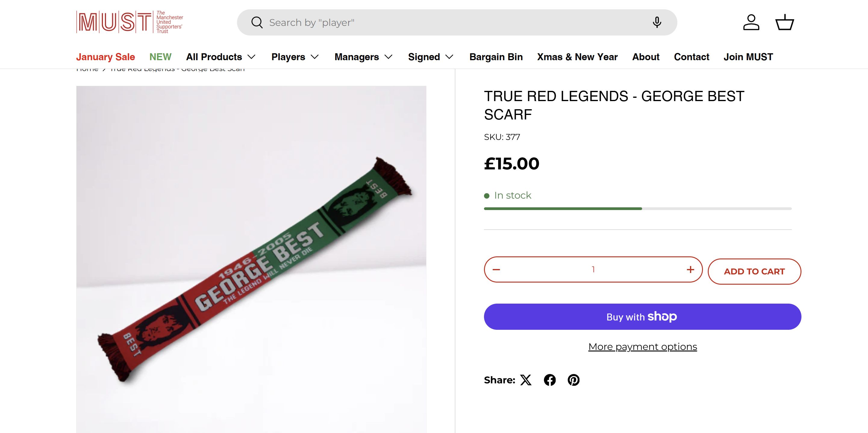Click the magnifying glass search icon
Image resolution: width=868 pixels, height=433 pixels.
[x=257, y=23]
